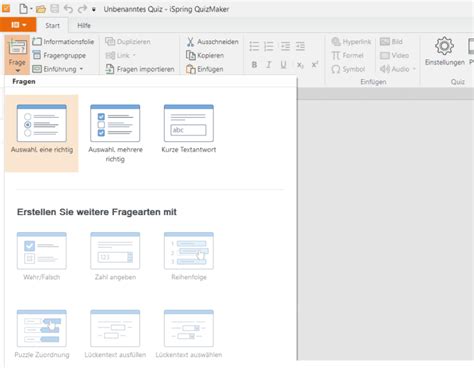Insert a Video
This screenshot has height=368, width=474.
pyautogui.click(x=394, y=55)
